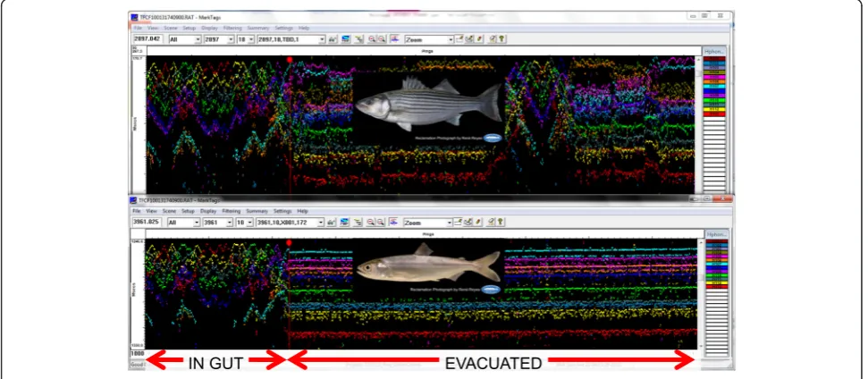The image size is (868, 379).
Task: Click Hphon... column header in upper window
Action: coord(714,52)
